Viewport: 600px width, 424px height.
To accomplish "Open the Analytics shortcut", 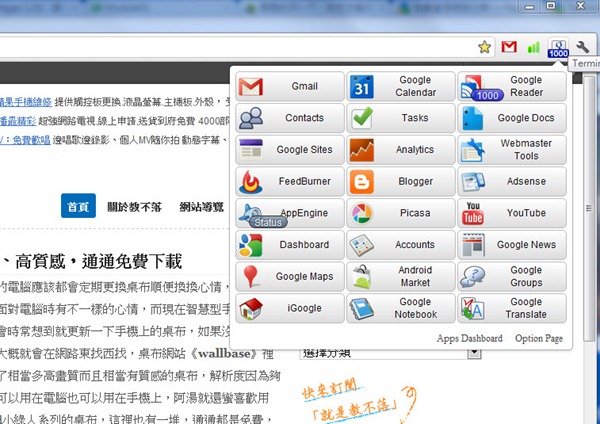I will [x=401, y=150].
